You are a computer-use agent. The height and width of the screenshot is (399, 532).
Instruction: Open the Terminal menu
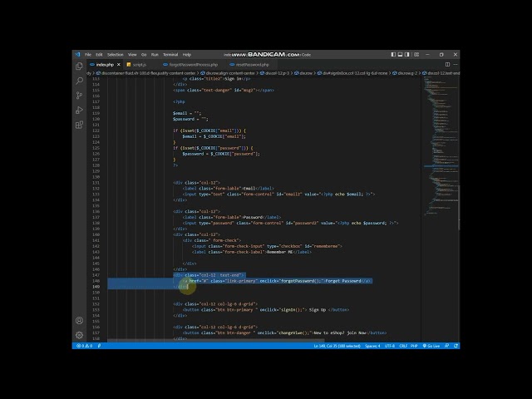(x=170, y=54)
